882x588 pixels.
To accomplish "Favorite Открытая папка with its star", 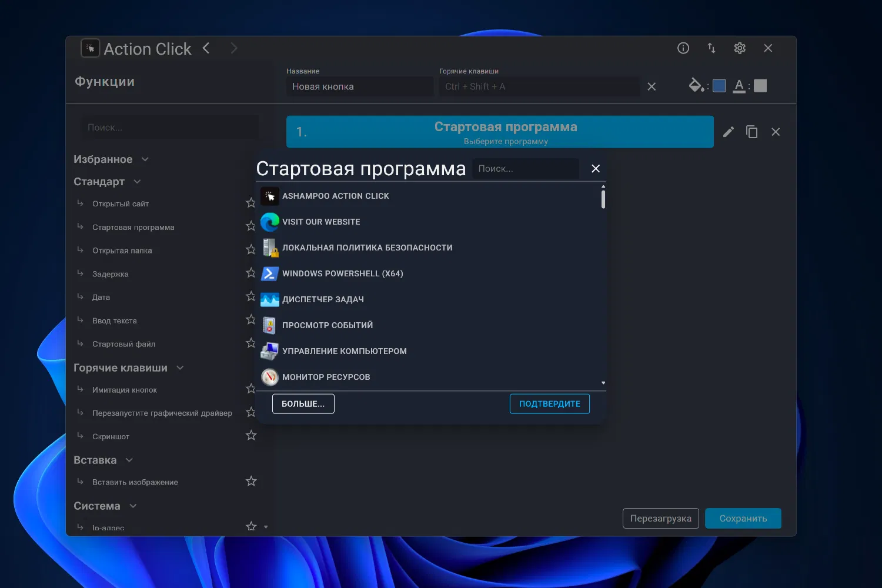I will coord(251,249).
